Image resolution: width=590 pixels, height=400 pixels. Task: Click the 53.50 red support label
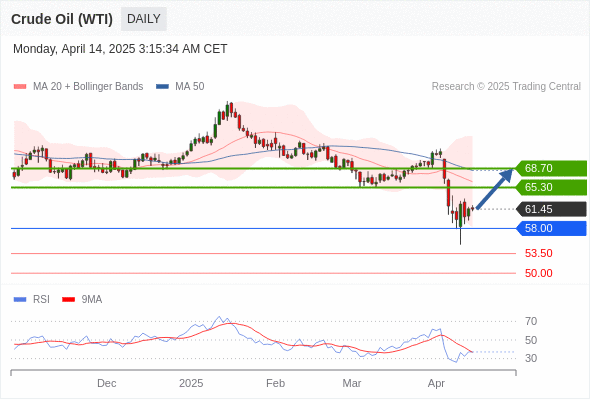coord(538,253)
